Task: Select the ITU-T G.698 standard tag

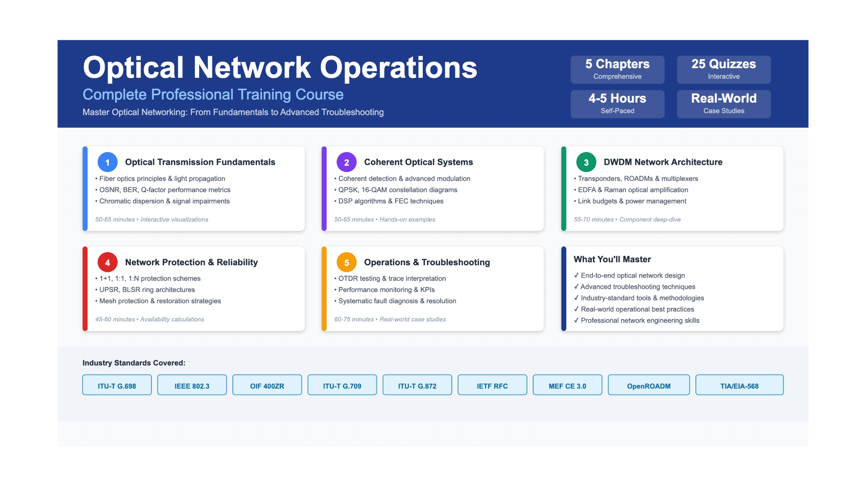Action: click(x=117, y=386)
